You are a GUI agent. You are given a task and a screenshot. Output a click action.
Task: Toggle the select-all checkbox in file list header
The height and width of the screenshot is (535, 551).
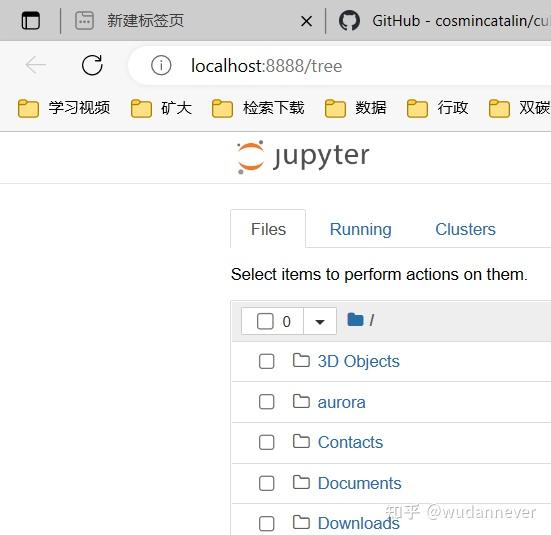pos(265,321)
